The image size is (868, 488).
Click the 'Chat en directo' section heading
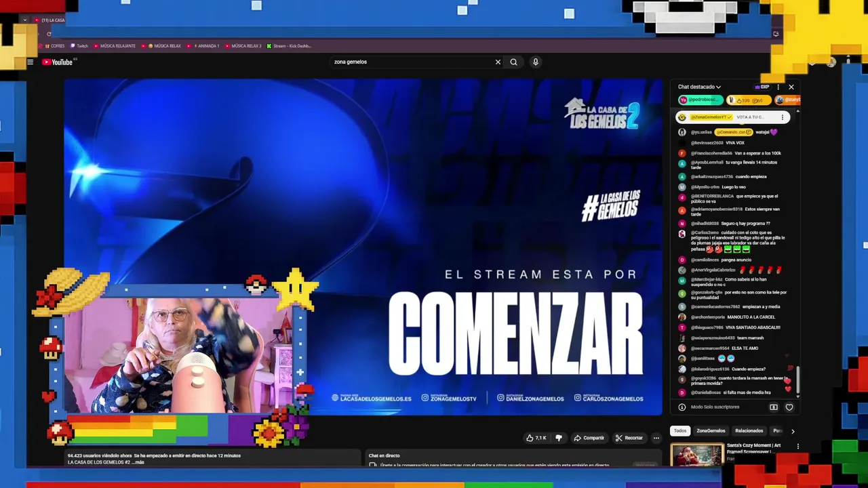(384, 456)
